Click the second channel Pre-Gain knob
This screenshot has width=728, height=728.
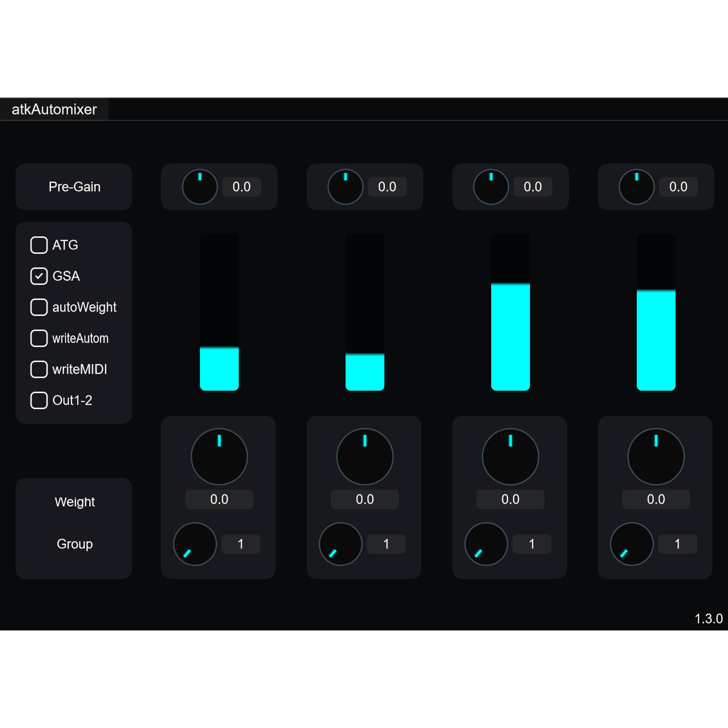(x=346, y=187)
